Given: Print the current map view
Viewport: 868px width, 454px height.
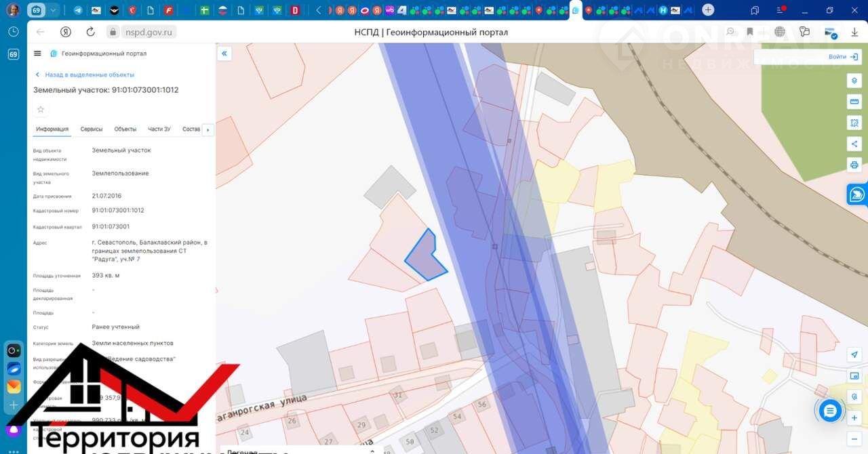Looking at the screenshot, I should (x=854, y=165).
